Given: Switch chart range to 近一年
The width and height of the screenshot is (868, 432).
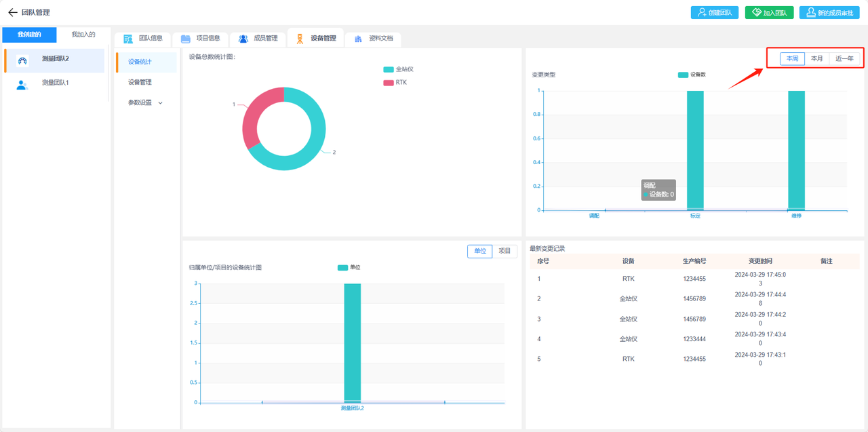Looking at the screenshot, I should [844, 59].
